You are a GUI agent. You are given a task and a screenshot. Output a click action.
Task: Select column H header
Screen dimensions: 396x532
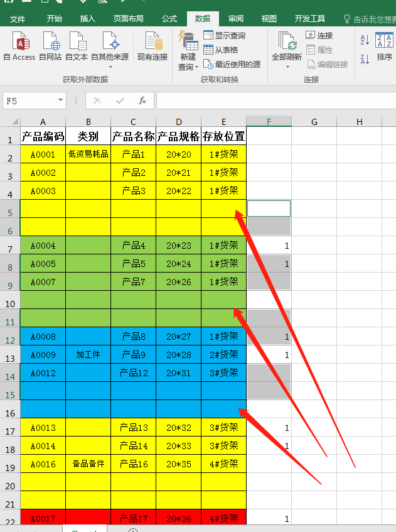[x=360, y=121]
